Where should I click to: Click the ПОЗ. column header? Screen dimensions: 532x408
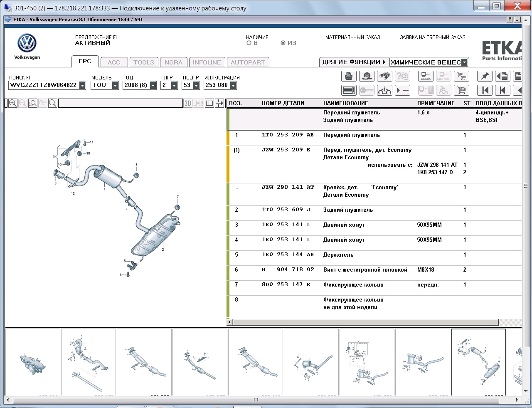coord(235,103)
